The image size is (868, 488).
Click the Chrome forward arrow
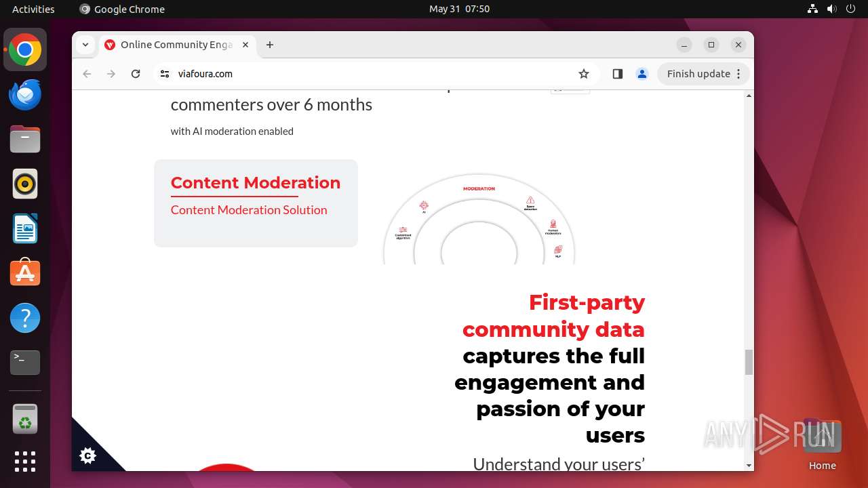tap(111, 74)
